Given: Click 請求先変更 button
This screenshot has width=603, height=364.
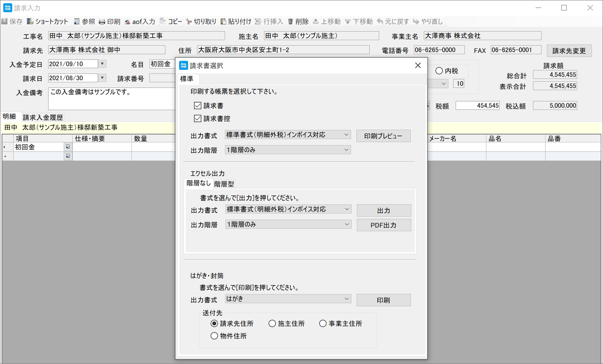Looking at the screenshot, I should click(569, 51).
